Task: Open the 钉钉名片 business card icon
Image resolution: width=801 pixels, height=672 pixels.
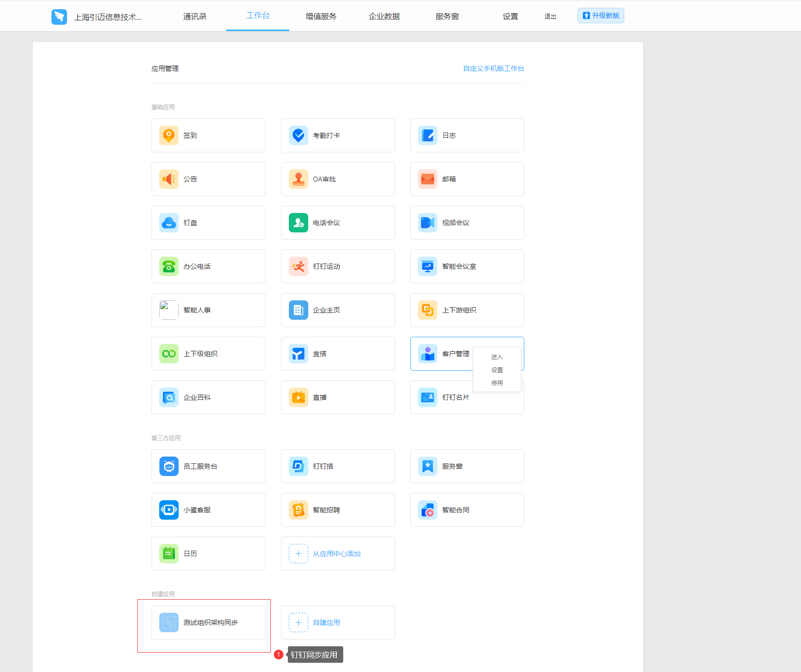Action: [428, 397]
